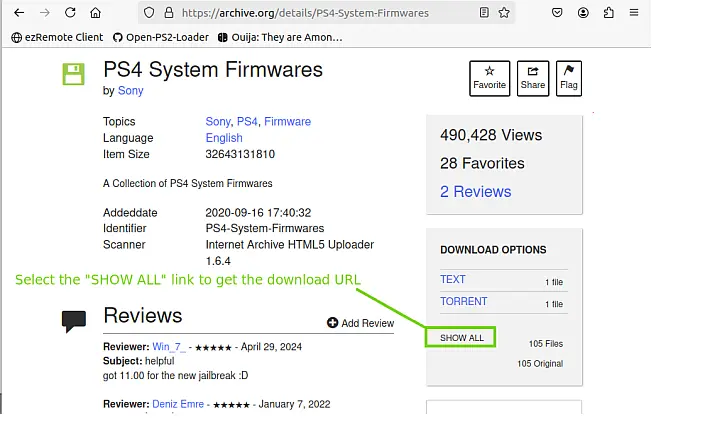
Task: Open the Pocket save icon
Action: [557, 13]
